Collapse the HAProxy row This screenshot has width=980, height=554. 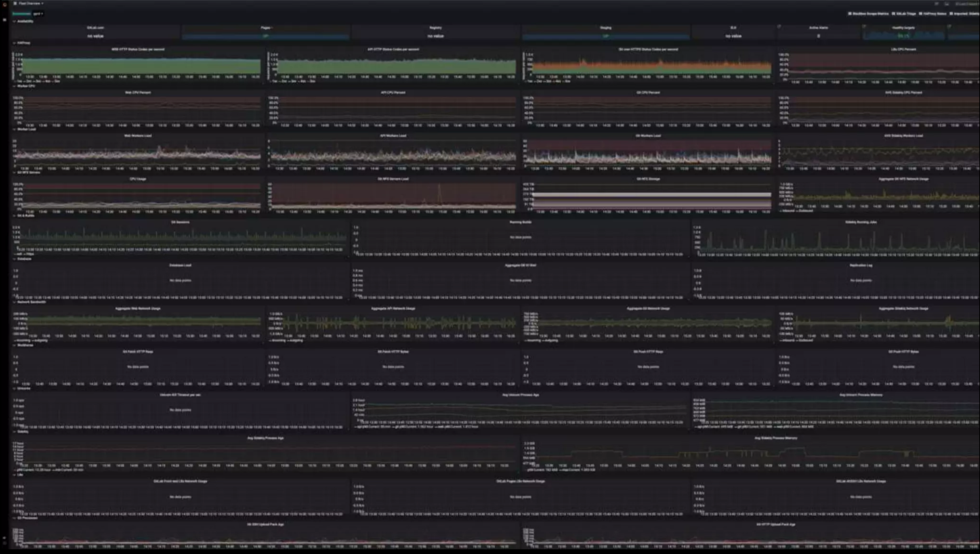23,43
